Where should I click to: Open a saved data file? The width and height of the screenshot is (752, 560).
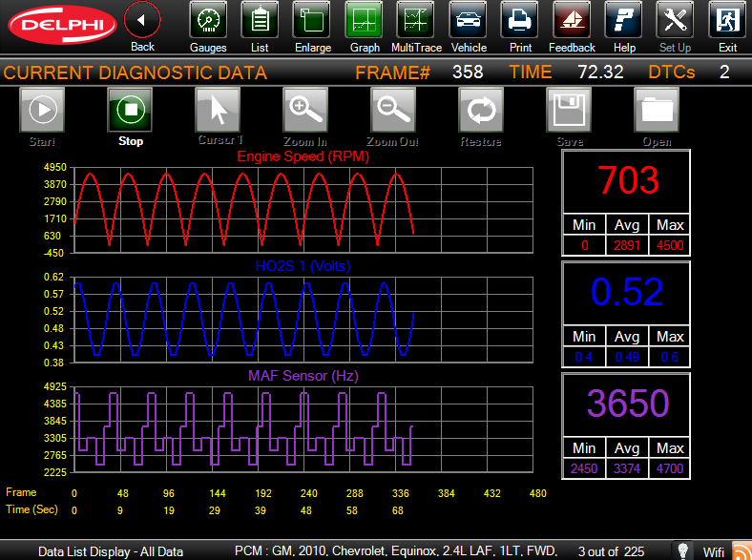657,110
